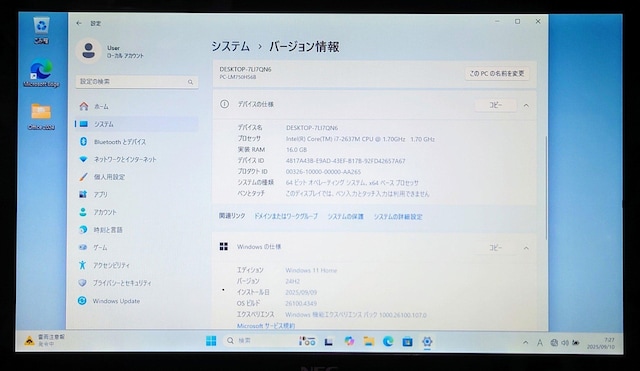Select the device name value DESKTOP-7LI7QN6
Image resolution: width=640 pixels, height=371 pixels.
click(x=312, y=128)
